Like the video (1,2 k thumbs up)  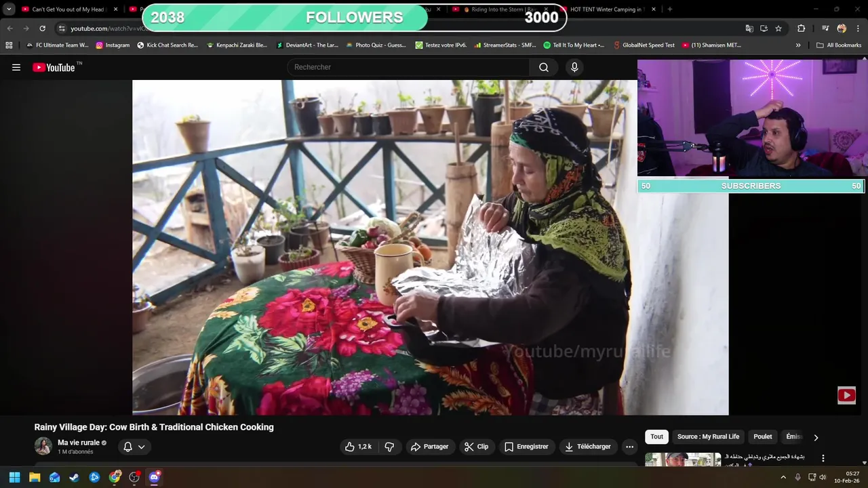358,447
